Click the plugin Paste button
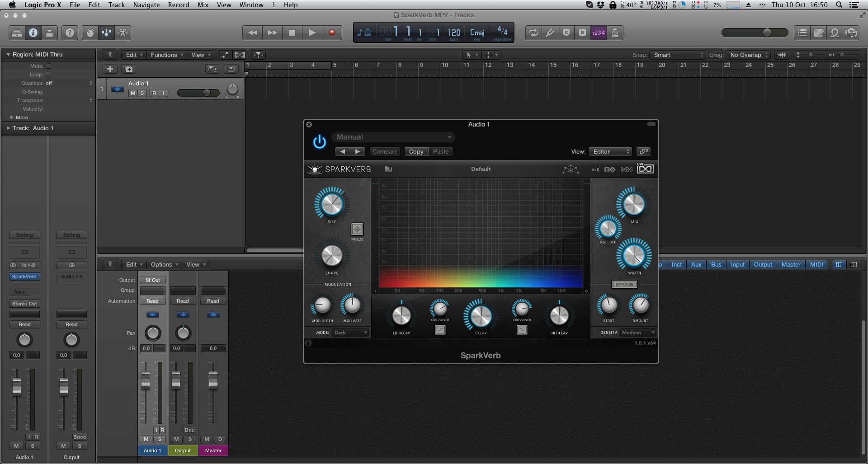This screenshot has height=464, width=868. 441,152
